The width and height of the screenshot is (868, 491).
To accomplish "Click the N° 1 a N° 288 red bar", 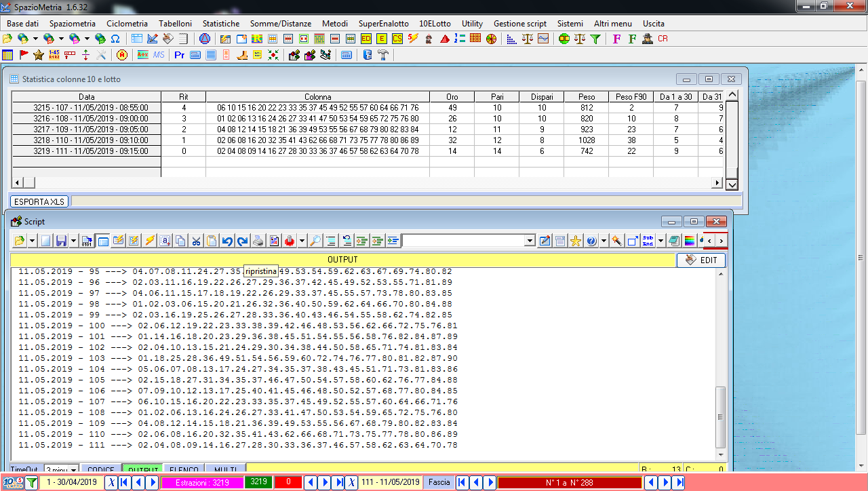I will coord(570,482).
